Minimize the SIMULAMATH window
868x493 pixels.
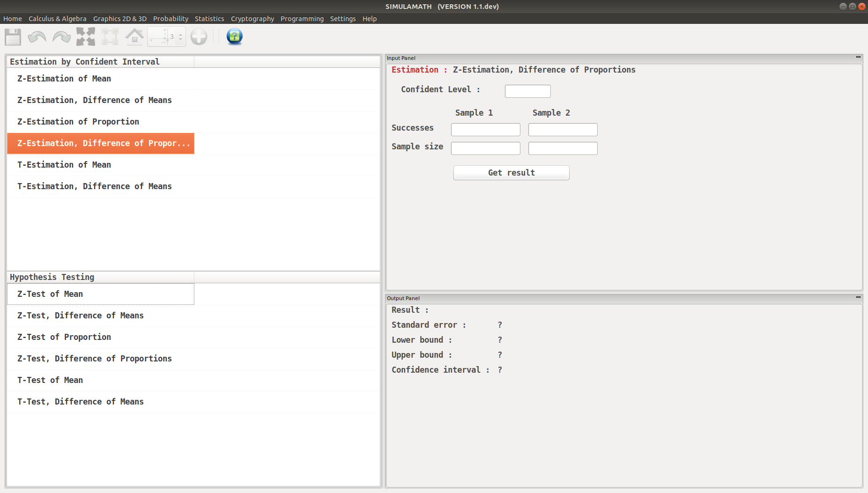tap(843, 7)
